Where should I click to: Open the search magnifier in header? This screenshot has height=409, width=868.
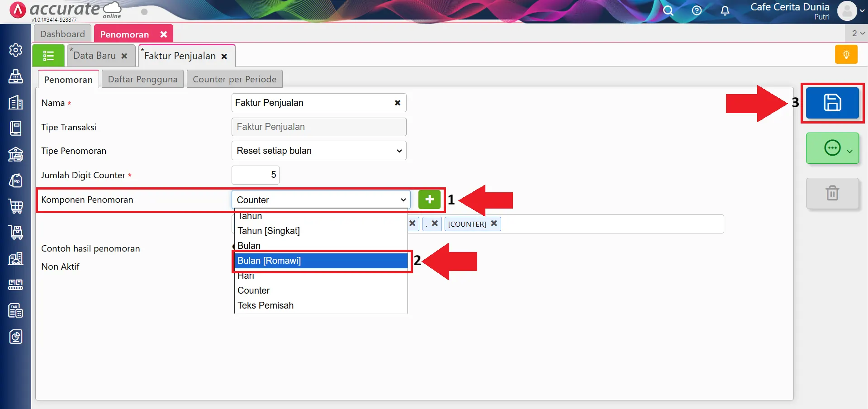point(668,10)
